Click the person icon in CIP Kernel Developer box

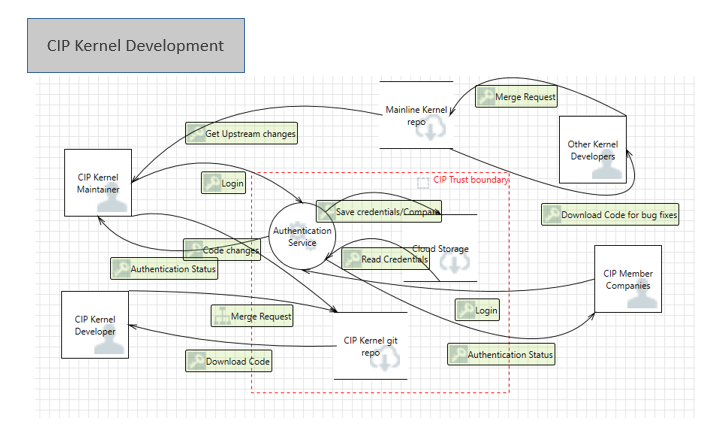pos(109,340)
